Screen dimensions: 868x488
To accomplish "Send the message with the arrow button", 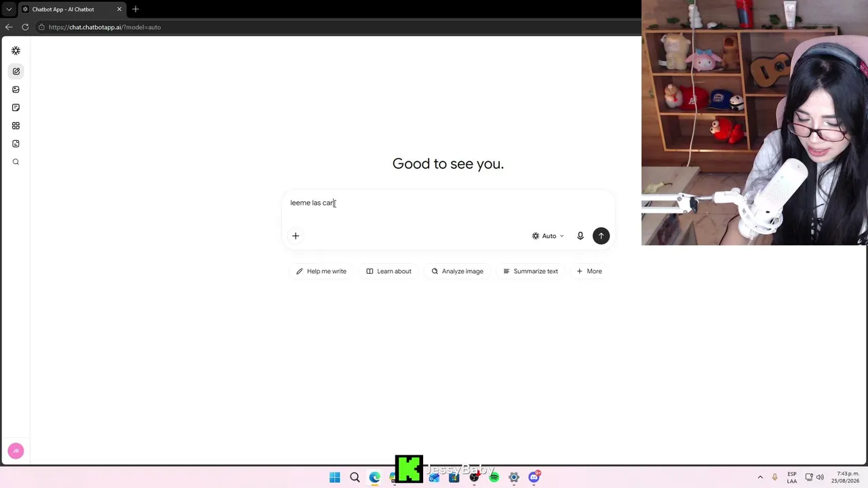I will (601, 236).
